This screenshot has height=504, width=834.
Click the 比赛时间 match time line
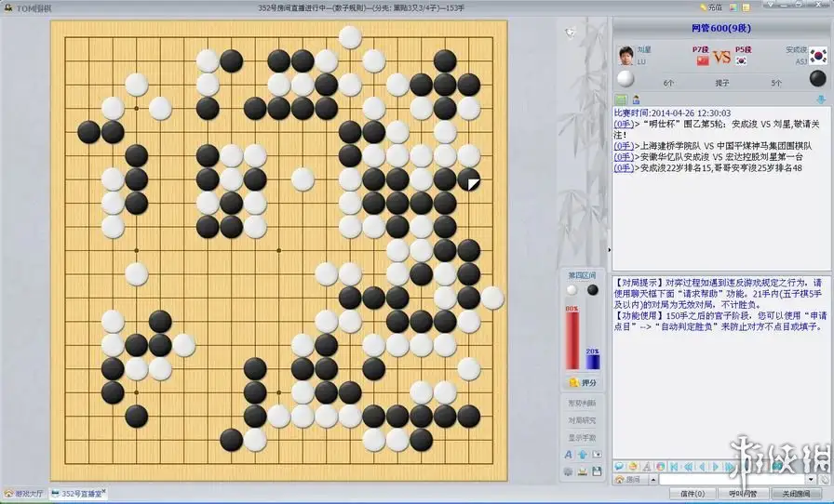coord(672,113)
